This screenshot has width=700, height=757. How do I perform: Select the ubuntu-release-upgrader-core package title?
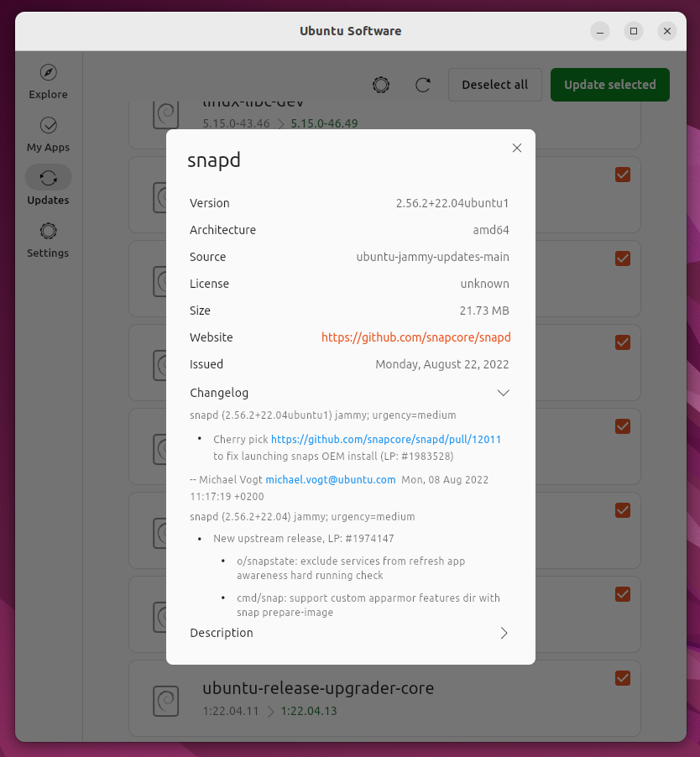[317, 688]
